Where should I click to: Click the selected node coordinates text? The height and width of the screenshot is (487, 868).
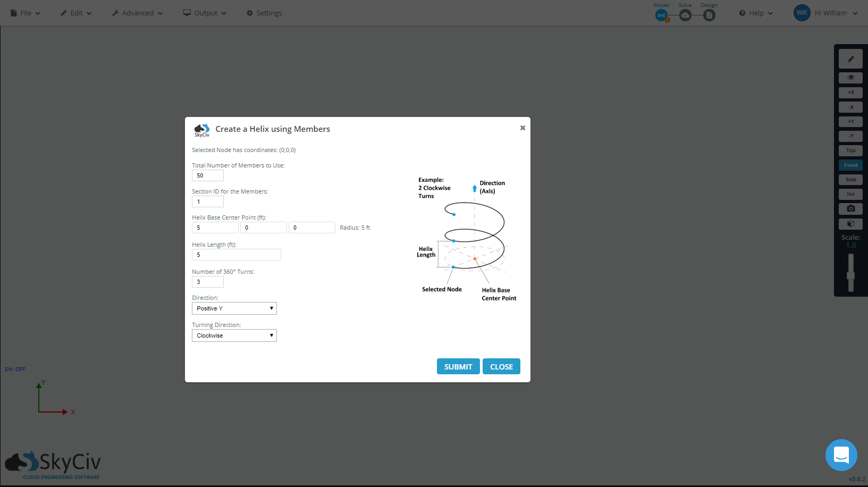[x=244, y=150]
